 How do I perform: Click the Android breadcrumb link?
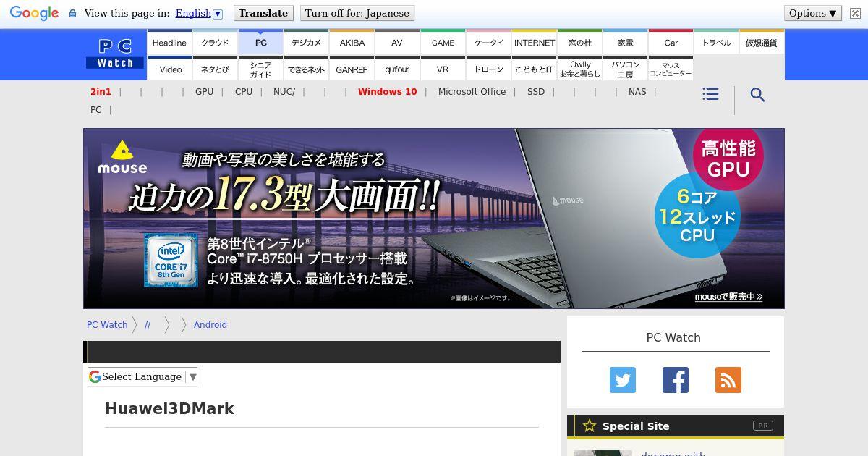pos(210,325)
